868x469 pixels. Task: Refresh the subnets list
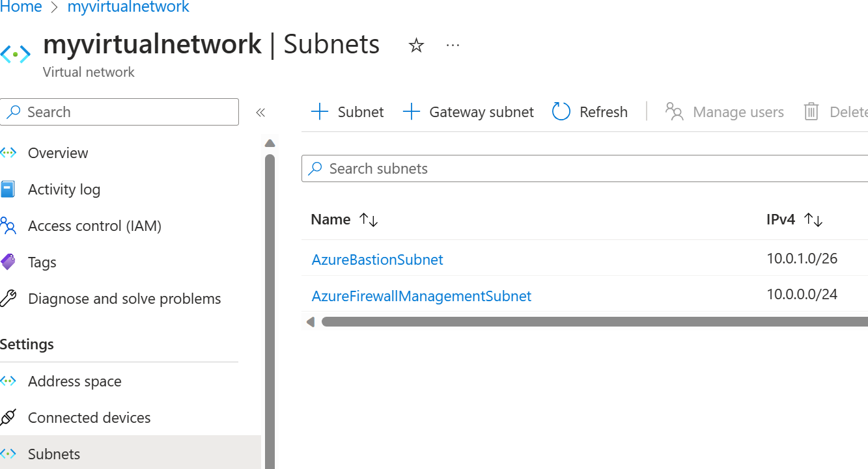[590, 112]
